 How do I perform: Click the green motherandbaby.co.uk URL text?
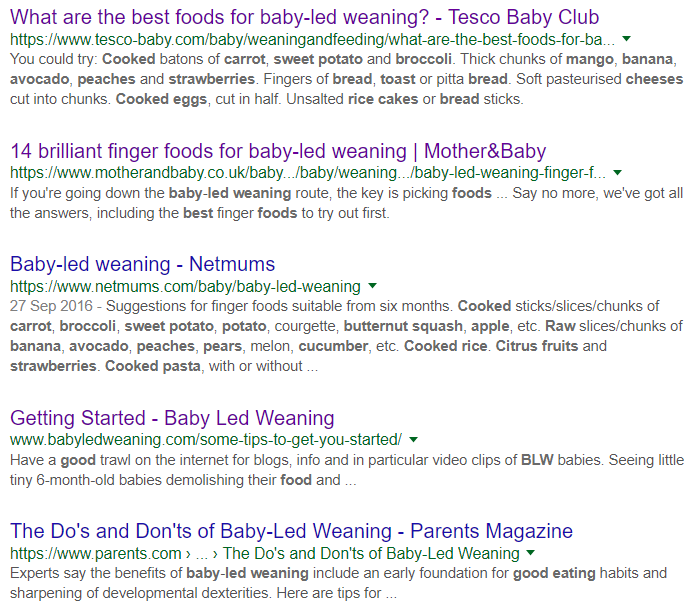point(307,173)
